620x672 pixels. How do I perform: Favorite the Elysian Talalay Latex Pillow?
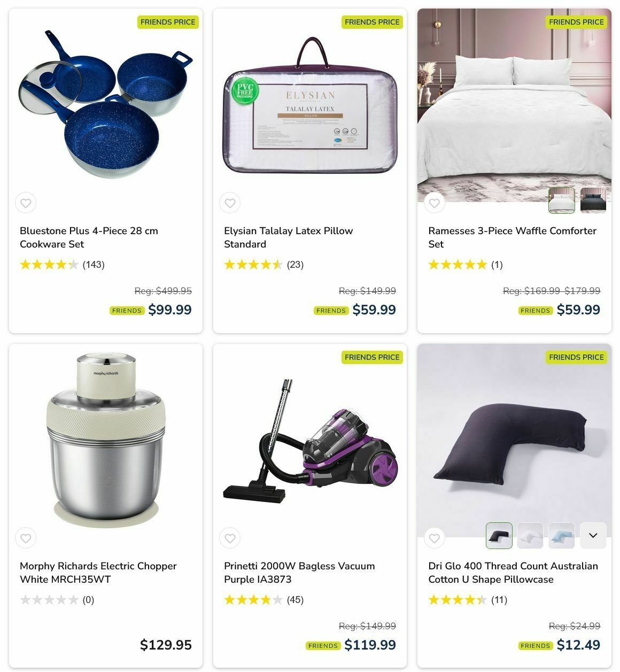coord(230,203)
